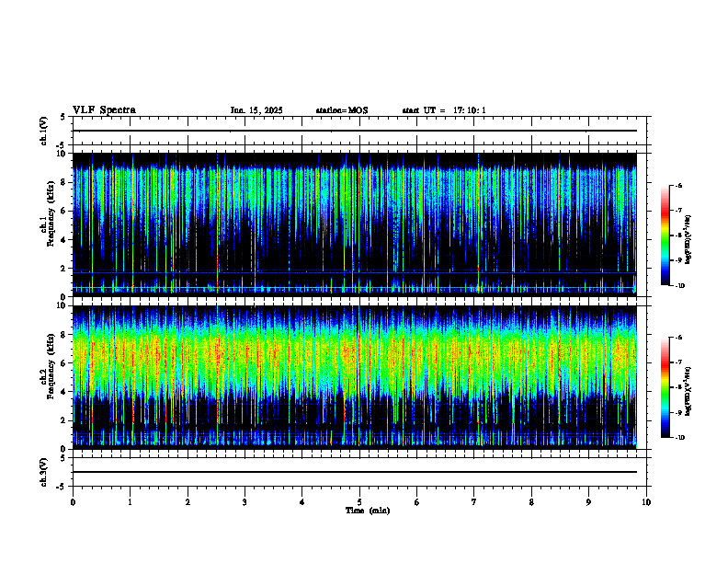Click the log(PSD) label beside ch.2 color bar
The width and height of the screenshot is (728, 563).
688,392
